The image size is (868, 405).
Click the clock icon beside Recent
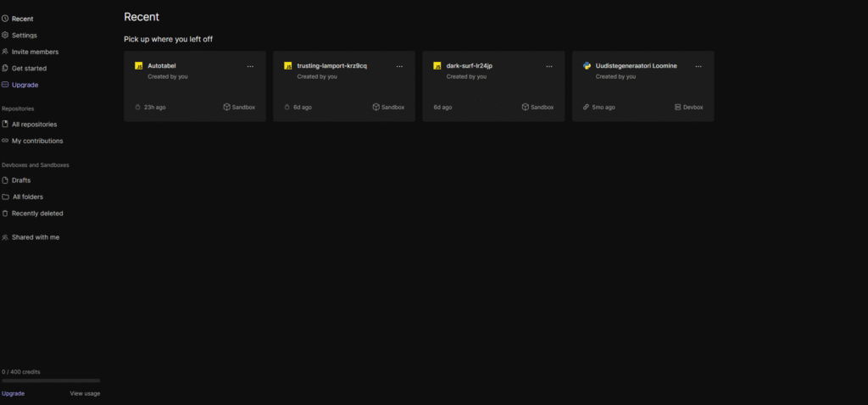point(5,19)
